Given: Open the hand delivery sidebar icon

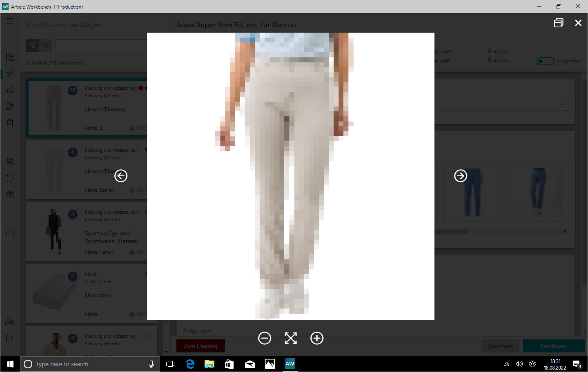Looking at the screenshot, I should point(10,162).
